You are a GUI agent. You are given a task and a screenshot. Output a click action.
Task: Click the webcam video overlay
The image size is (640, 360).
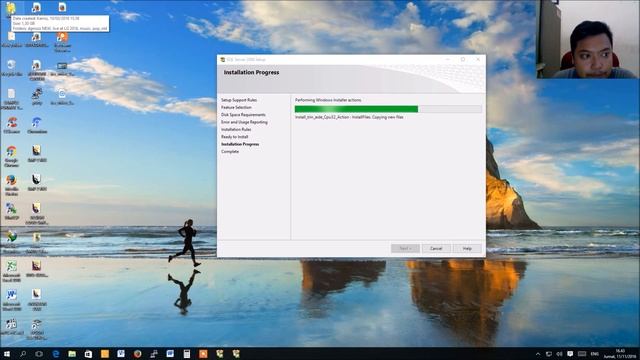point(588,39)
